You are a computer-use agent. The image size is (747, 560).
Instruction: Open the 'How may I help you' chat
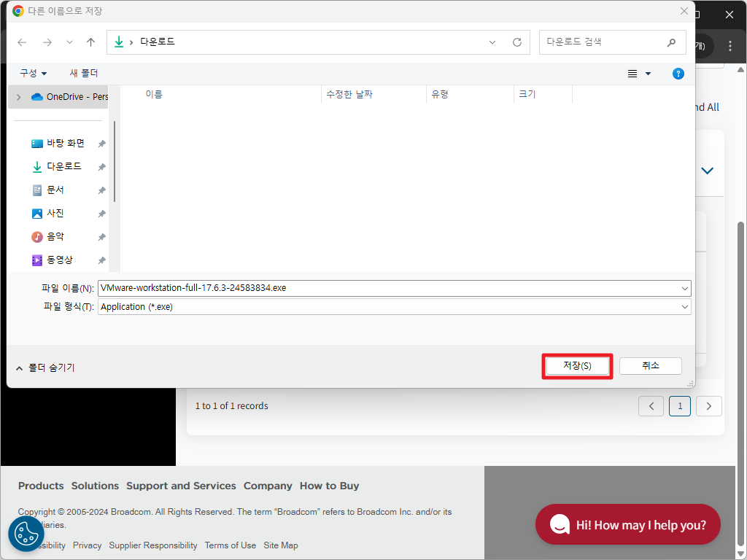click(x=627, y=525)
